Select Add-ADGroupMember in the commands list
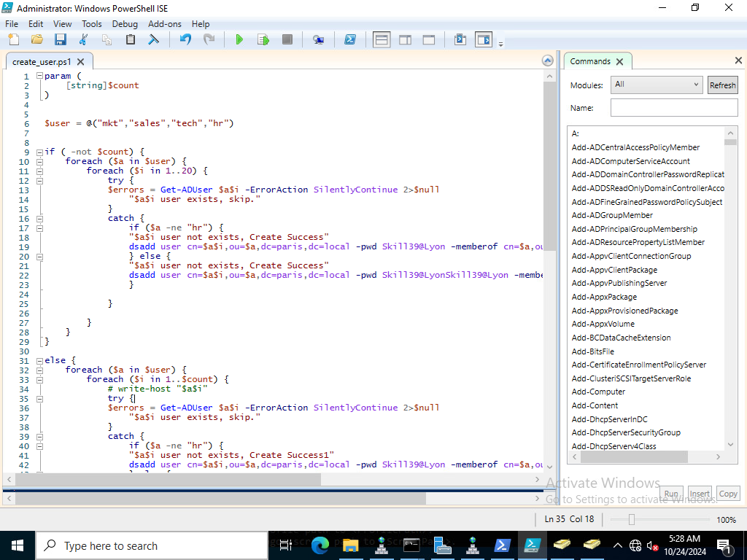747x560 pixels. (x=612, y=215)
